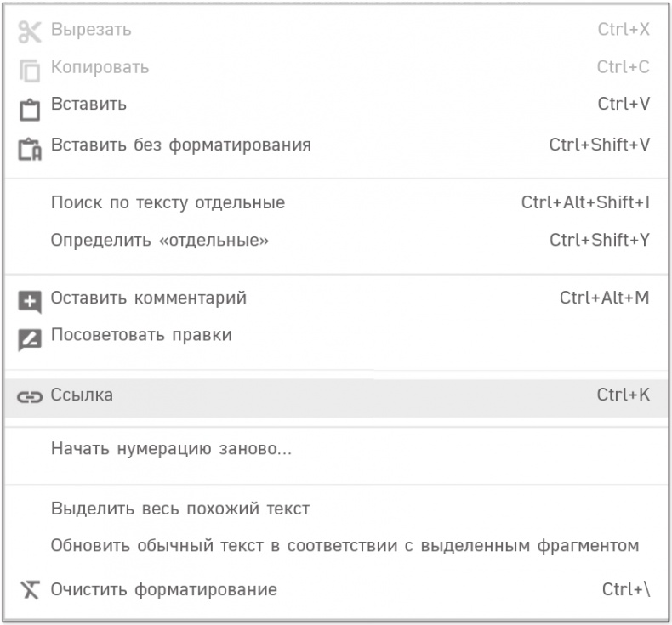Image resolution: width=672 pixels, height=625 pixels.
Task: Click the add comment plus icon
Action: point(30,301)
